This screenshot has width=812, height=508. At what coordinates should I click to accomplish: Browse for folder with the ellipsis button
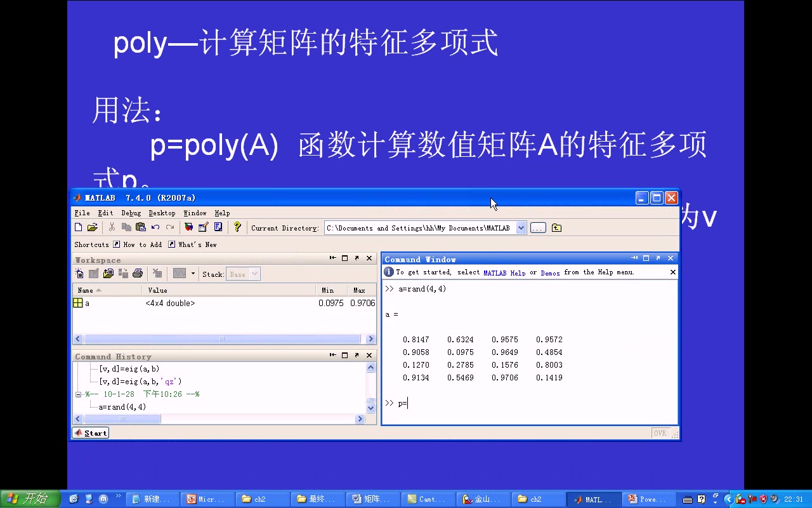click(538, 228)
